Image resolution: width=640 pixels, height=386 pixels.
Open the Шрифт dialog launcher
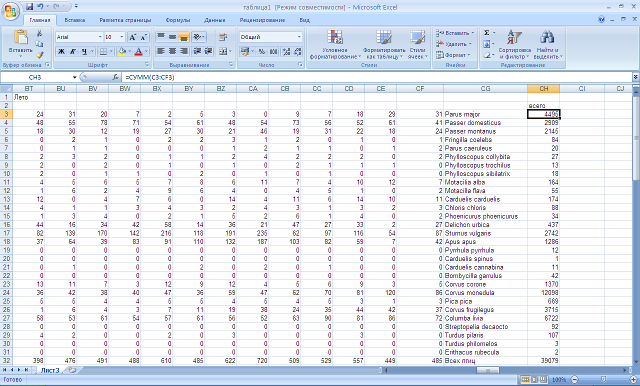click(x=147, y=65)
